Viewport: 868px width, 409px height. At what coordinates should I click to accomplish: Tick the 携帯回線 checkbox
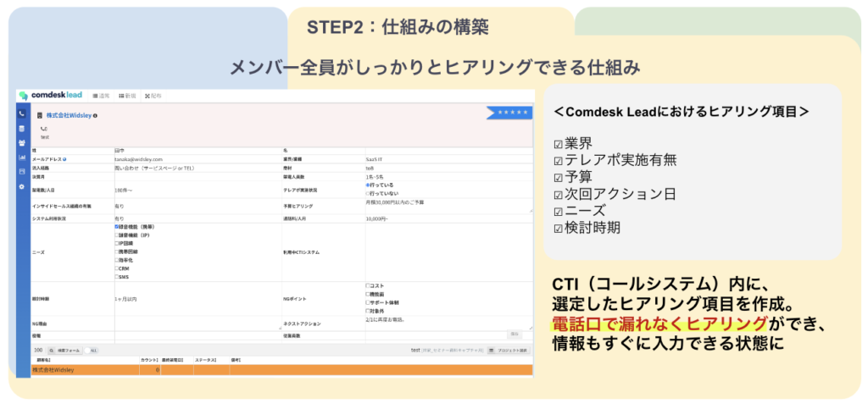pyautogui.click(x=117, y=251)
